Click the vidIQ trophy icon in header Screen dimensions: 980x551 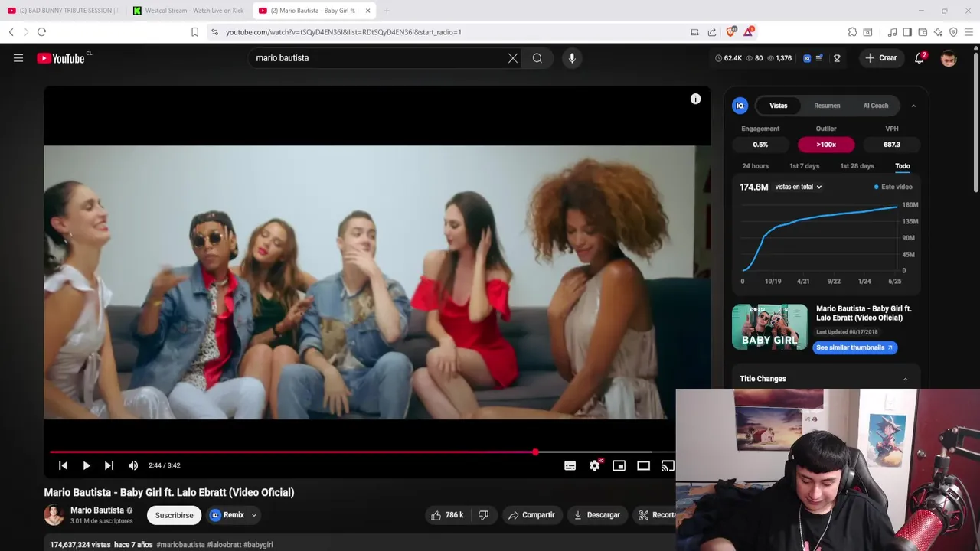tap(837, 58)
